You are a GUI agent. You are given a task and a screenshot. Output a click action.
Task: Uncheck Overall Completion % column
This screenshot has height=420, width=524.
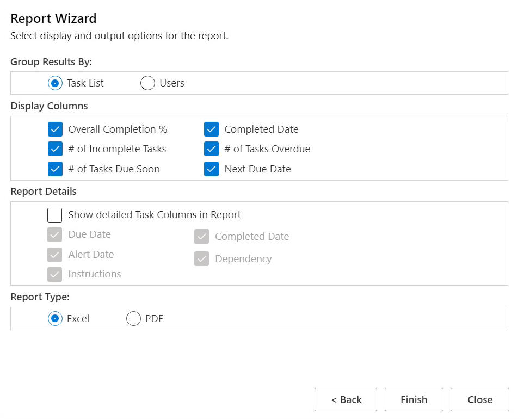pyautogui.click(x=55, y=129)
